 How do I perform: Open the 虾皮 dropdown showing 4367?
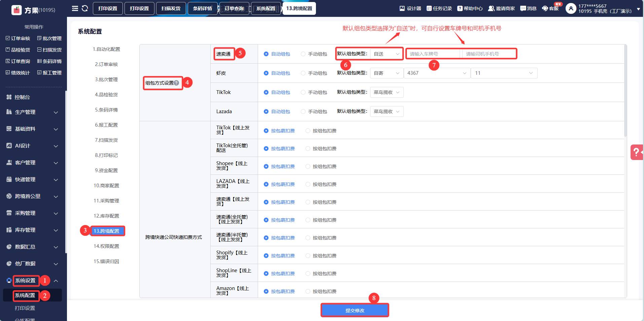(437, 73)
